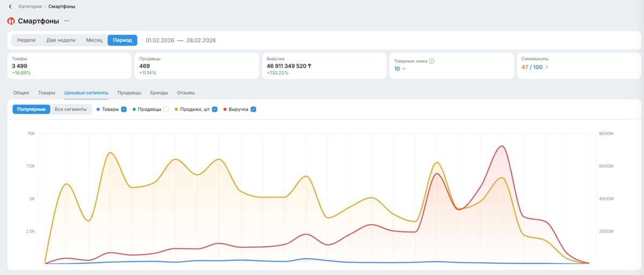
Task: Enable the Продавцы checkbox
Action: 166,109
